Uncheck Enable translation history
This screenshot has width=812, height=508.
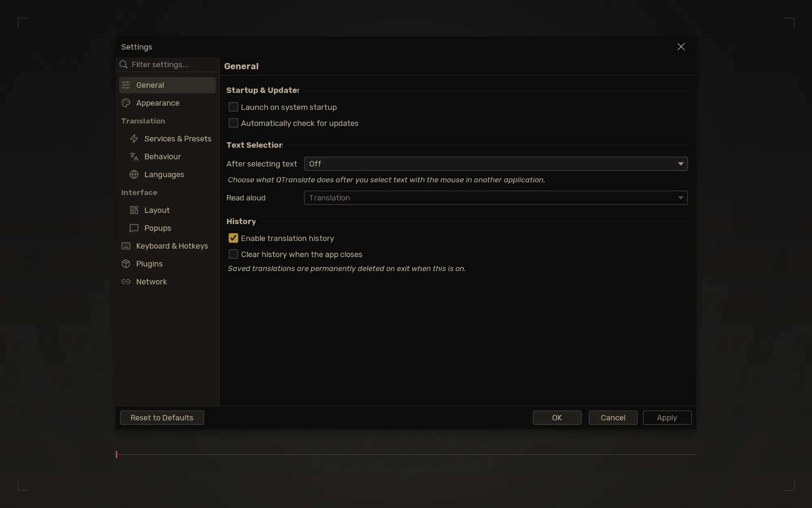coord(233,238)
